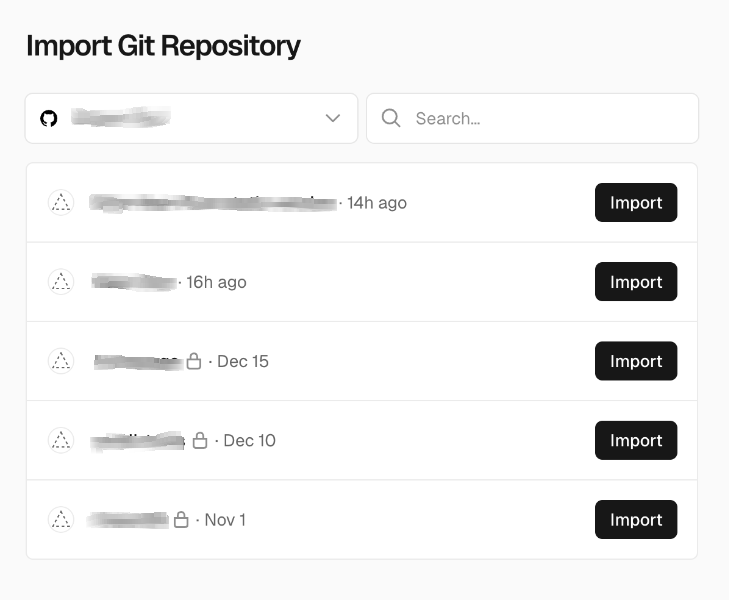Click the magnifying glass search icon
729x600 pixels.
[392, 119]
